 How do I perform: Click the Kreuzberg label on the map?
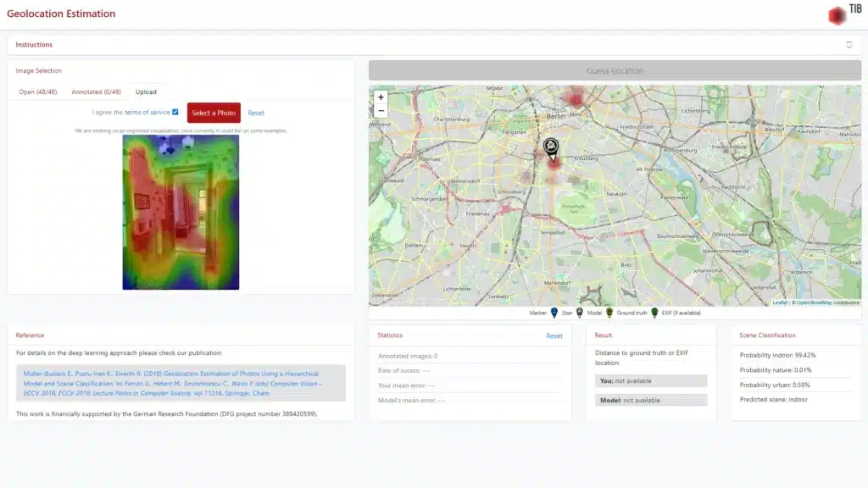(x=587, y=158)
